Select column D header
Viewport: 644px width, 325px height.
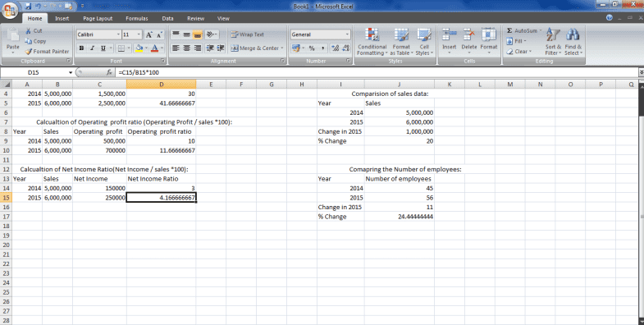tap(161, 85)
